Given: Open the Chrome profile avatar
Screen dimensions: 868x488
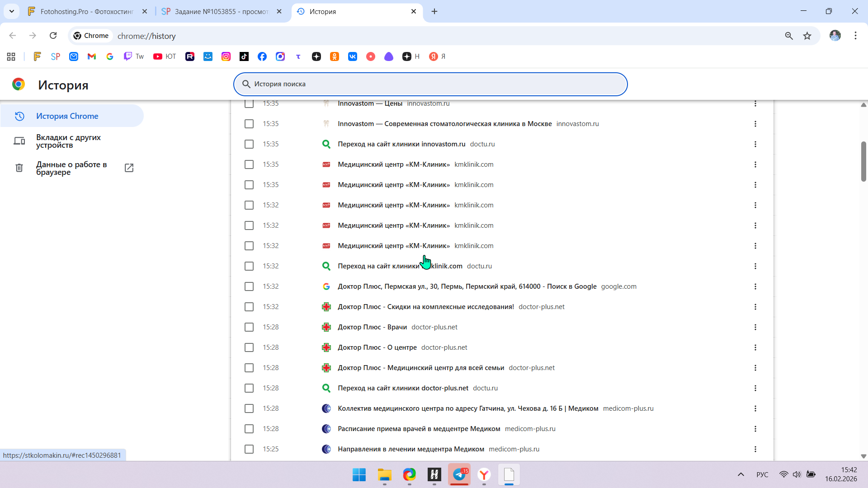Looking at the screenshot, I should [x=835, y=36].
